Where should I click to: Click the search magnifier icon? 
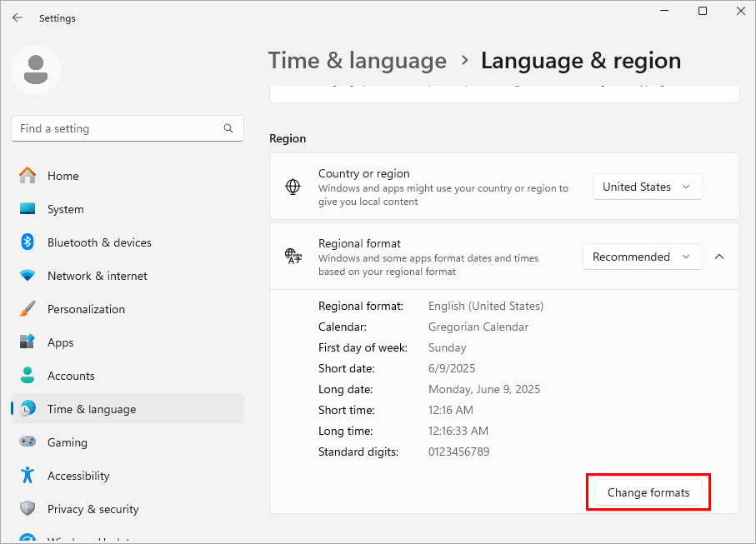(228, 128)
